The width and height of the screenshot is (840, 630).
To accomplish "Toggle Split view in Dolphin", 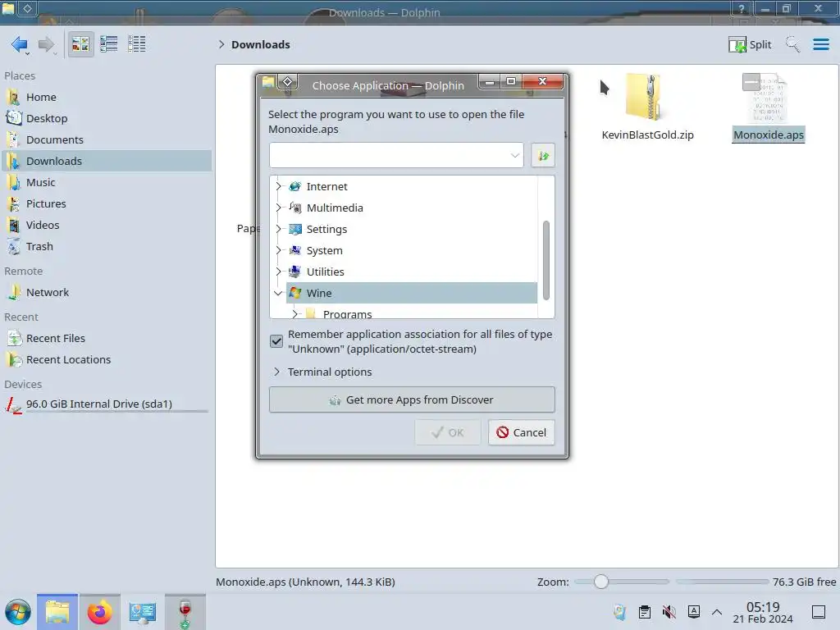I will (750, 44).
